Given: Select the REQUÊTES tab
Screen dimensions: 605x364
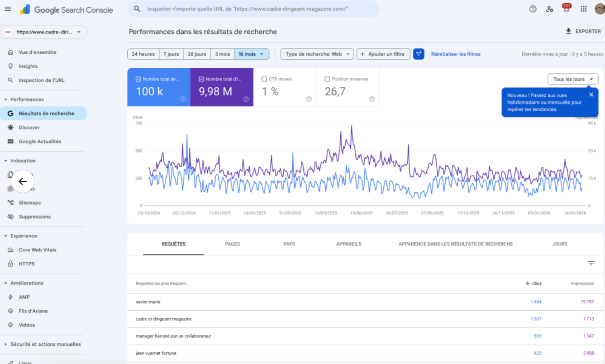Looking at the screenshot, I should [174, 244].
